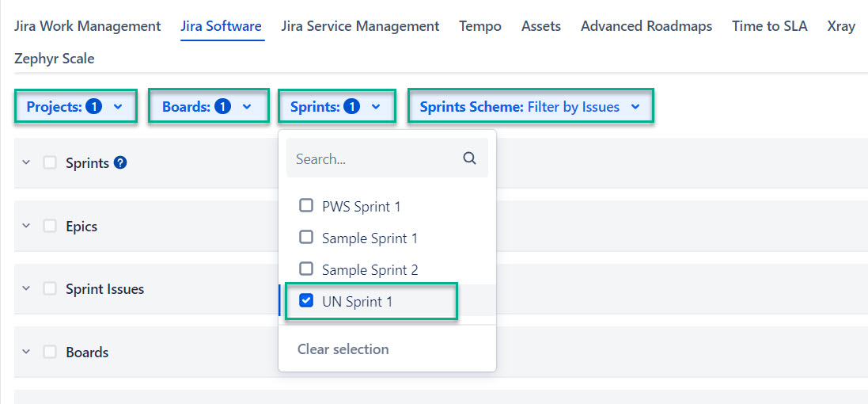Screen dimensions: 868x404
Task: Tick the Epics section checkbox
Action: click(x=50, y=226)
